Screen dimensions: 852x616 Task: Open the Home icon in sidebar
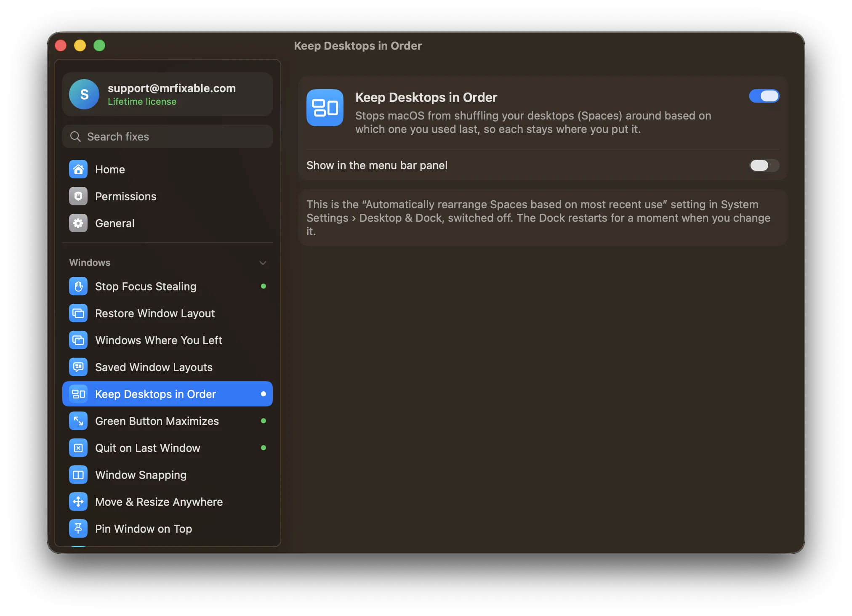click(78, 170)
